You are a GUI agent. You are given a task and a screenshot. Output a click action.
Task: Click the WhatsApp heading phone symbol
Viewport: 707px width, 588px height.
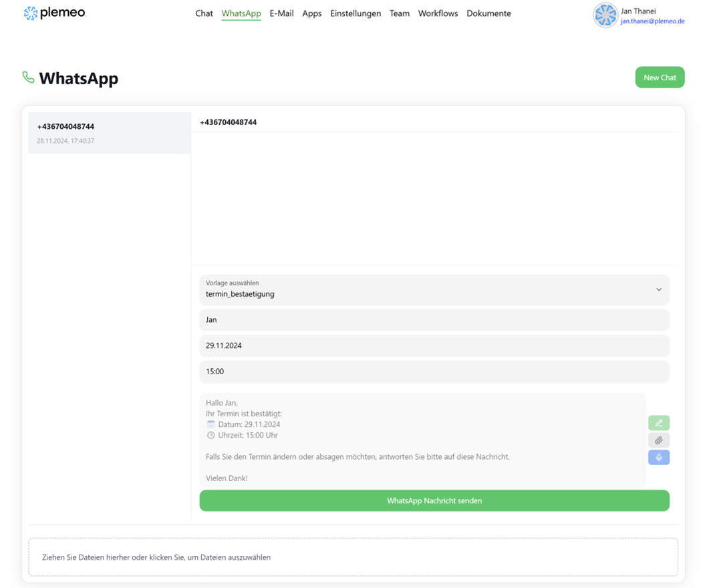[x=27, y=77]
